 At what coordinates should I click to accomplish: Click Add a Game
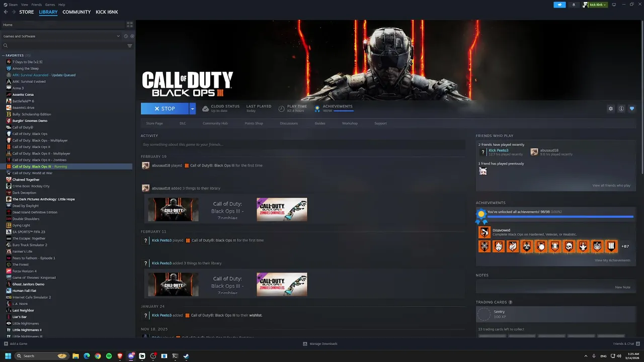(16, 344)
